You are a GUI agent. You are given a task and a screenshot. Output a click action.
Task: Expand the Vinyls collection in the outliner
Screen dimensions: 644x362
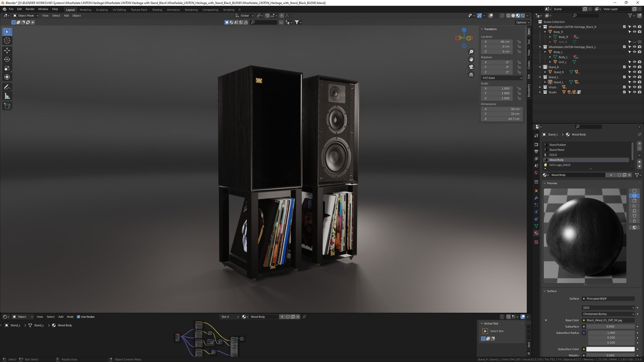540,87
